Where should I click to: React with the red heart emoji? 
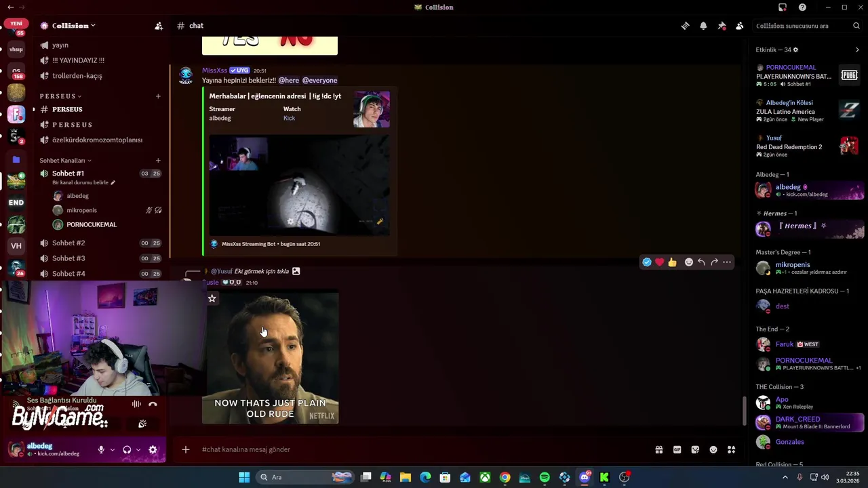tap(659, 262)
